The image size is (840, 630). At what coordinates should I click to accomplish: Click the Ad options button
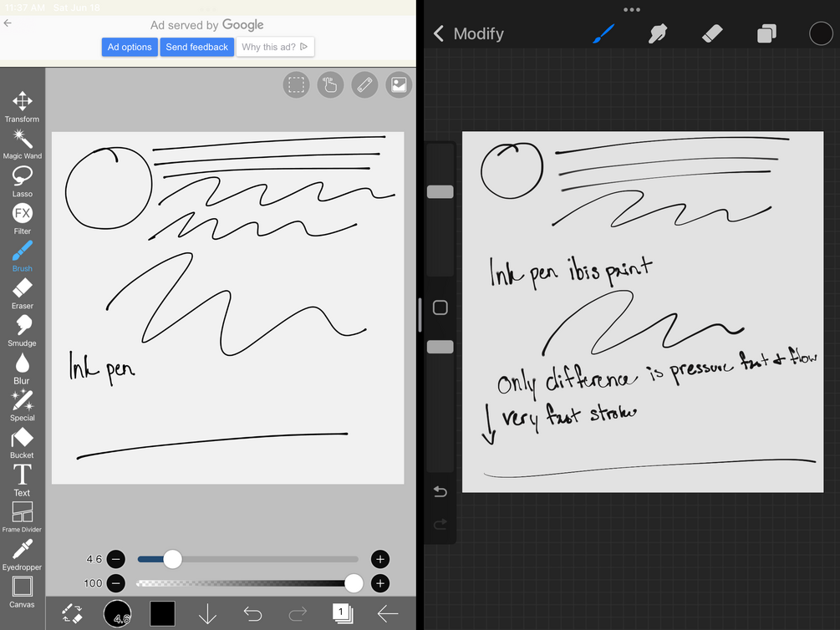coord(130,47)
